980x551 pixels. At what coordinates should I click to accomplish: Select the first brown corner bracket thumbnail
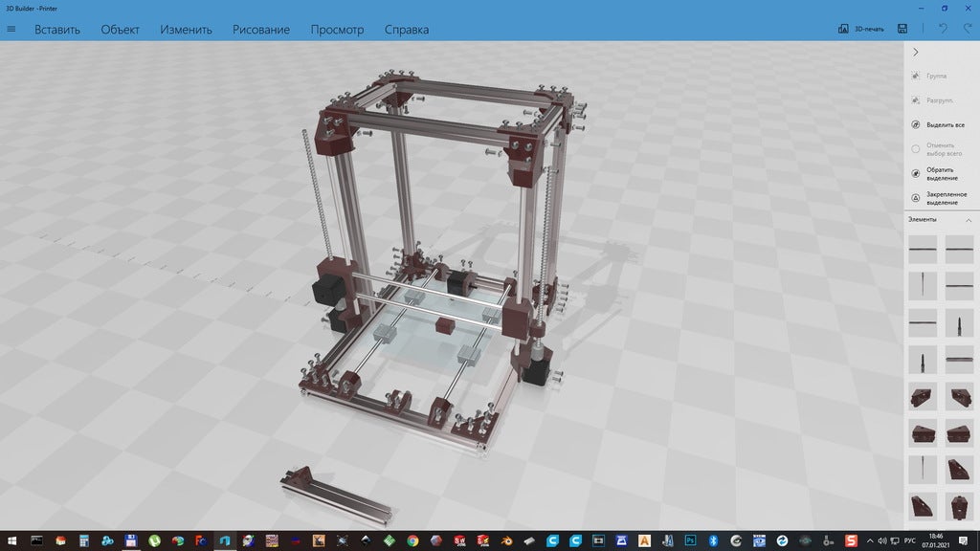coord(923,396)
